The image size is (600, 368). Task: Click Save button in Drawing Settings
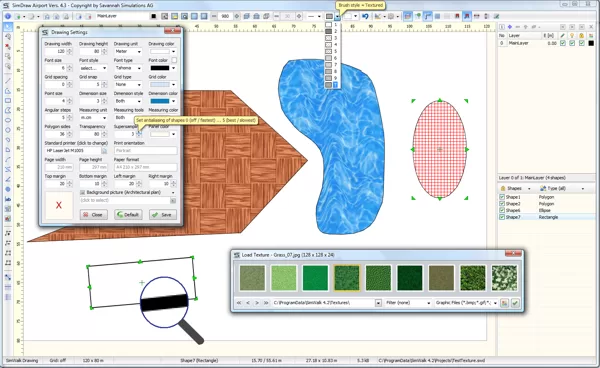(163, 215)
